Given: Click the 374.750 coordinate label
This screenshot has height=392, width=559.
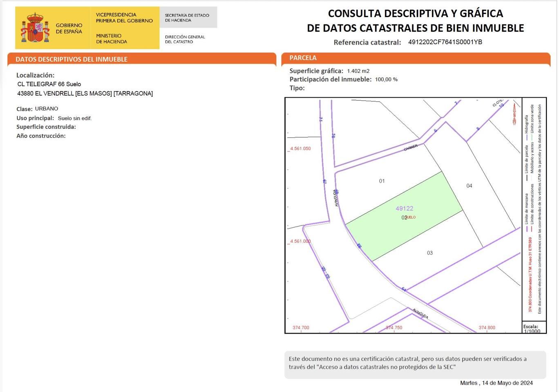Looking at the screenshot, I should 394,328.
